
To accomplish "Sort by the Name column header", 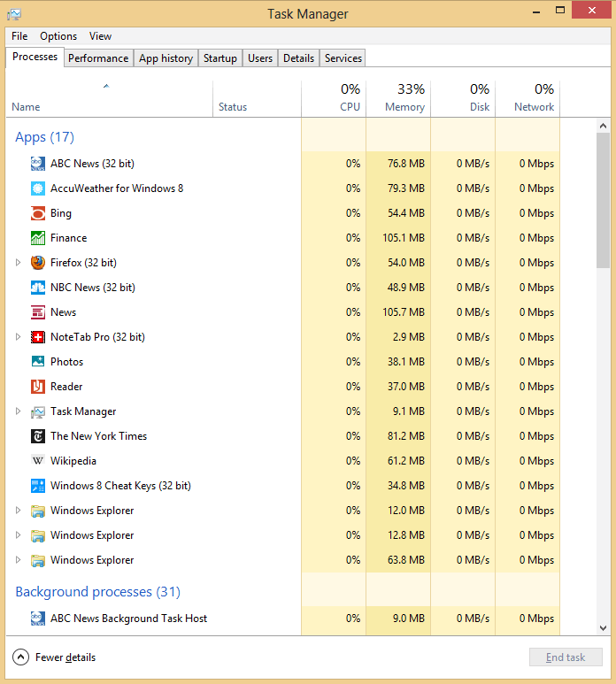I will click(109, 98).
